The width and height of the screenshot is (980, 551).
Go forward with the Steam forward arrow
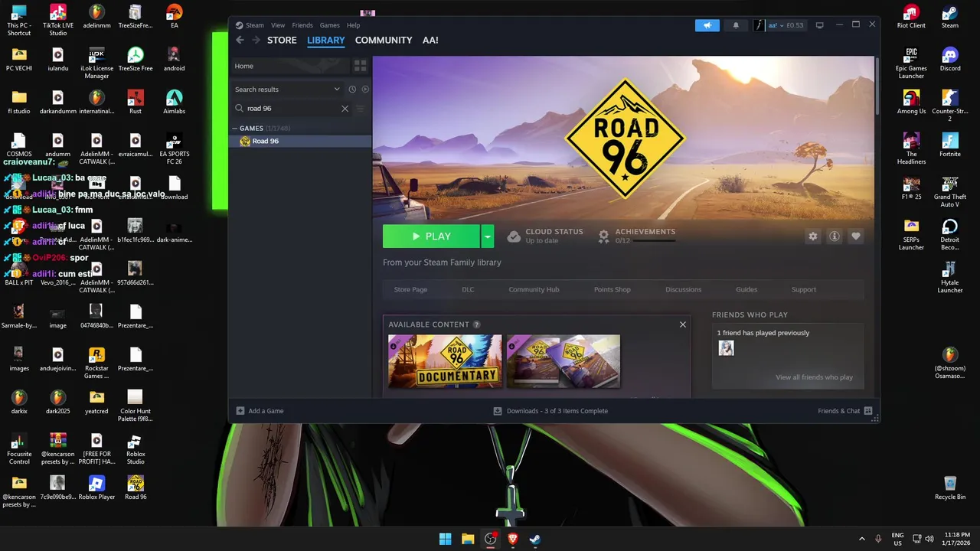pos(256,40)
